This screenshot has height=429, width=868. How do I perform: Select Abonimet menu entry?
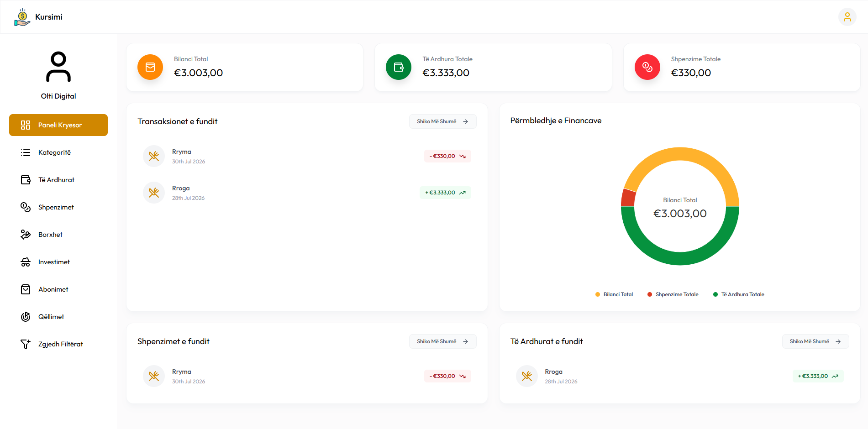pos(58,289)
